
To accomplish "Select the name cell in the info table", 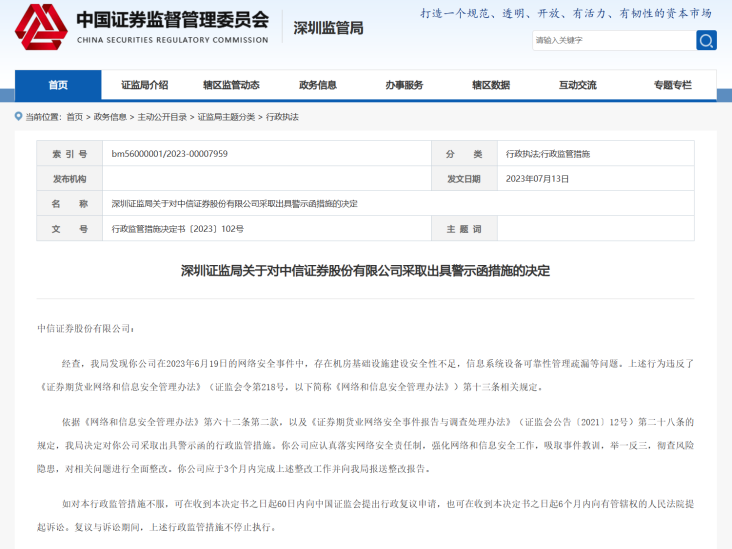I will tap(398, 204).
